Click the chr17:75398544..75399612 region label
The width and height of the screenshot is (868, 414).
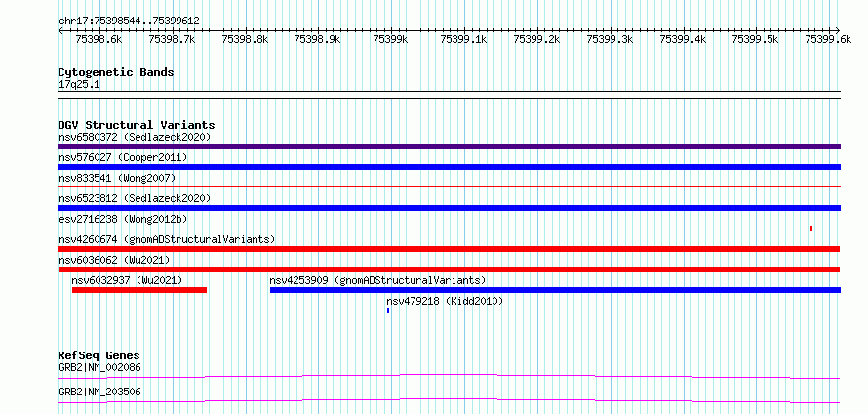click(x=129, y=21)
